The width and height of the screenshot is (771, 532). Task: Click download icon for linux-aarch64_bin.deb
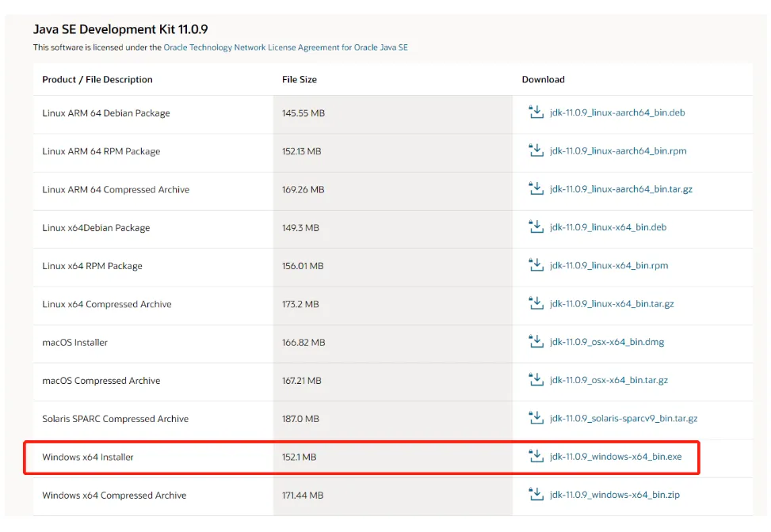[x=536, y=112]
